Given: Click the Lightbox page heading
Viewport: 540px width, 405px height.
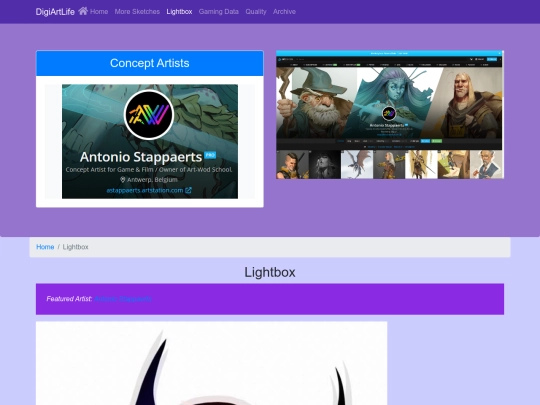Looking at the screenshot, I should 270,272.
